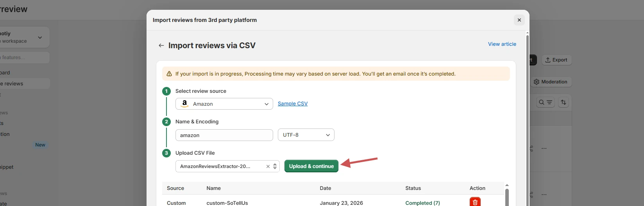Click the Completed (7) status text
Screen dimensions: 644x206
click(423, 203)
